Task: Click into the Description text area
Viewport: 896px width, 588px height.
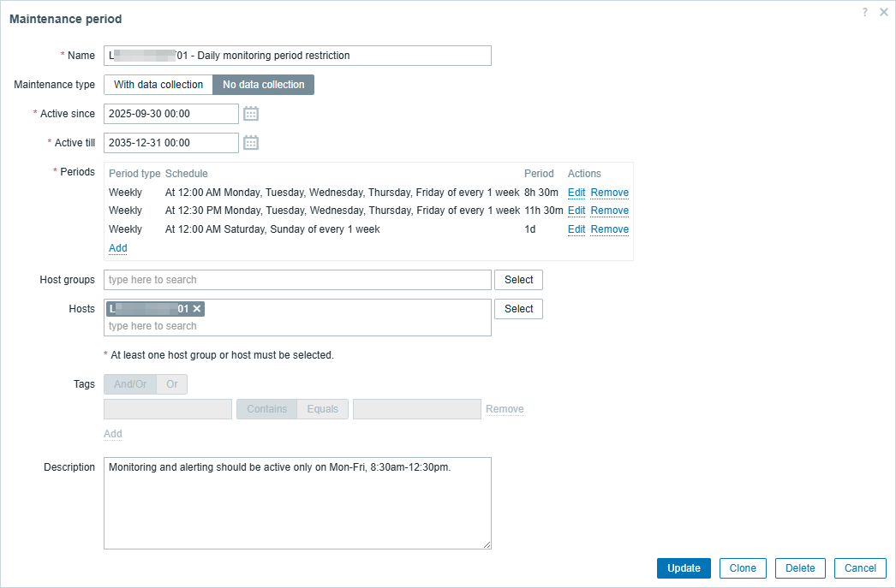Action: [x=297, y=503]
